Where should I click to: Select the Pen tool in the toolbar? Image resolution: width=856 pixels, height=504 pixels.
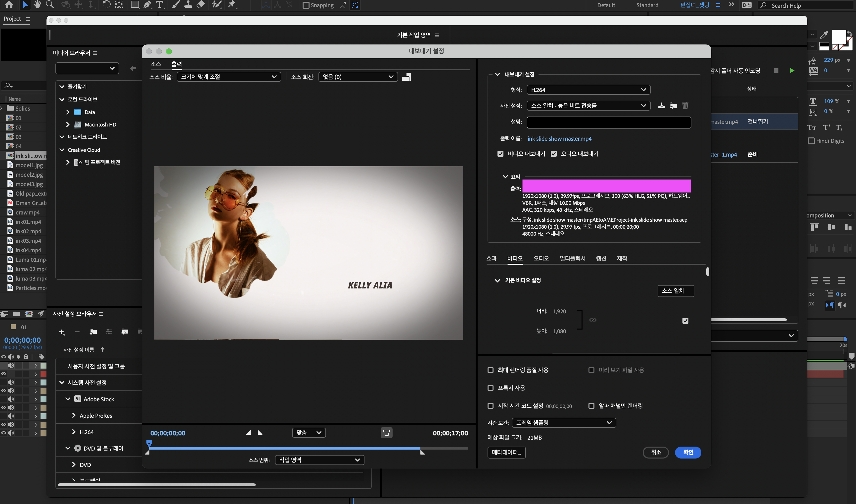147,5
